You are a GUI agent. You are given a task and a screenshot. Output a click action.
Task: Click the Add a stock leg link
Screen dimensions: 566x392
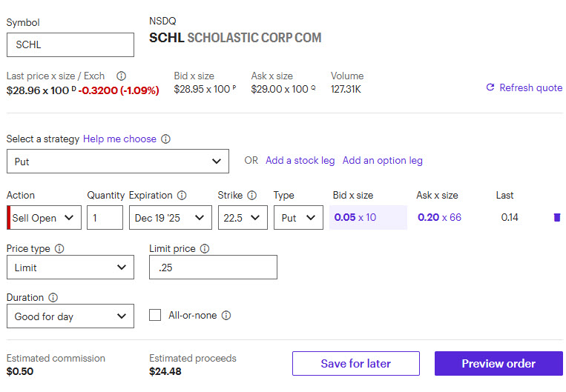click(x=300, y=160)
